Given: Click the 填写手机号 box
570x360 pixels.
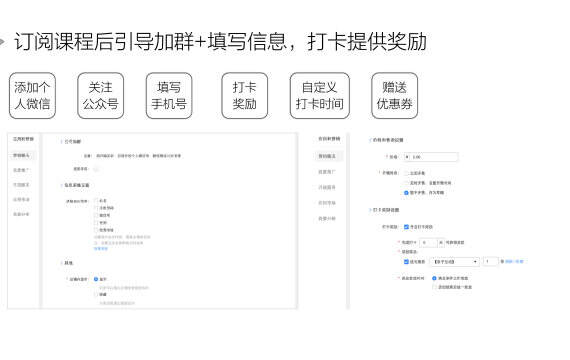Looking at the screenshot, I should click(x=169, y=96).
